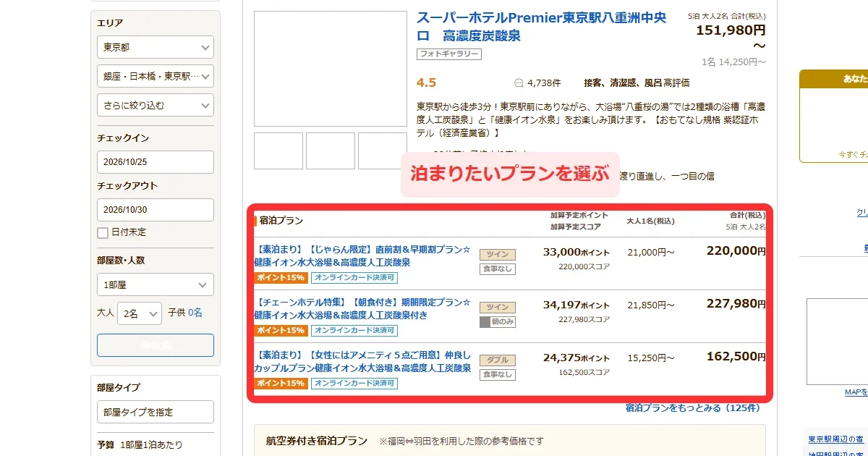
Task: Click ポイント15% badge on the 朝食付き plan
Action: point(281,330)
